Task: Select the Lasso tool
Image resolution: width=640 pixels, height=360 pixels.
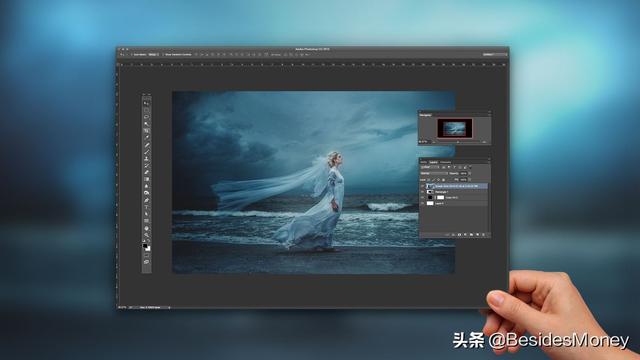Action: pos(147,116)
